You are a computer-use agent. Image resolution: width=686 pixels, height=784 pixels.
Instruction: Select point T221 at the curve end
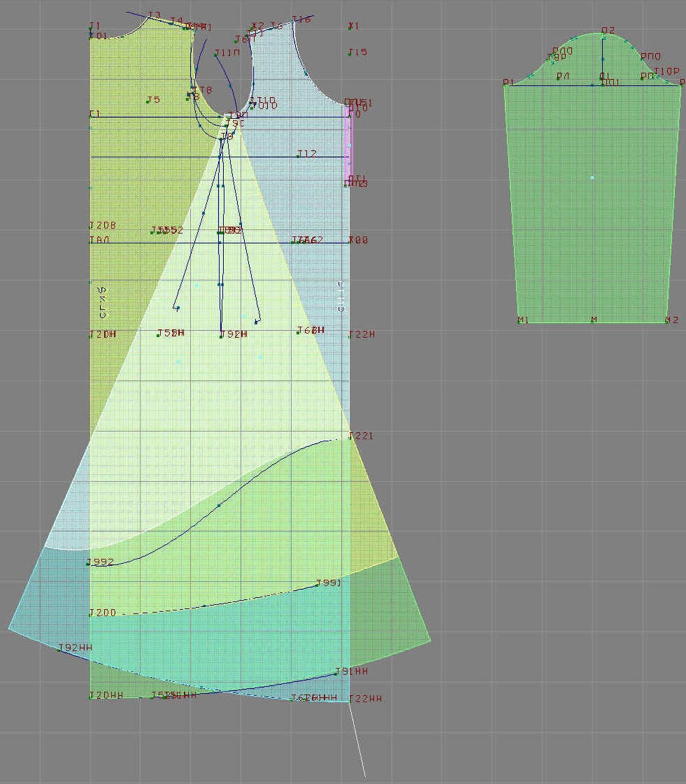coord(350,438)
